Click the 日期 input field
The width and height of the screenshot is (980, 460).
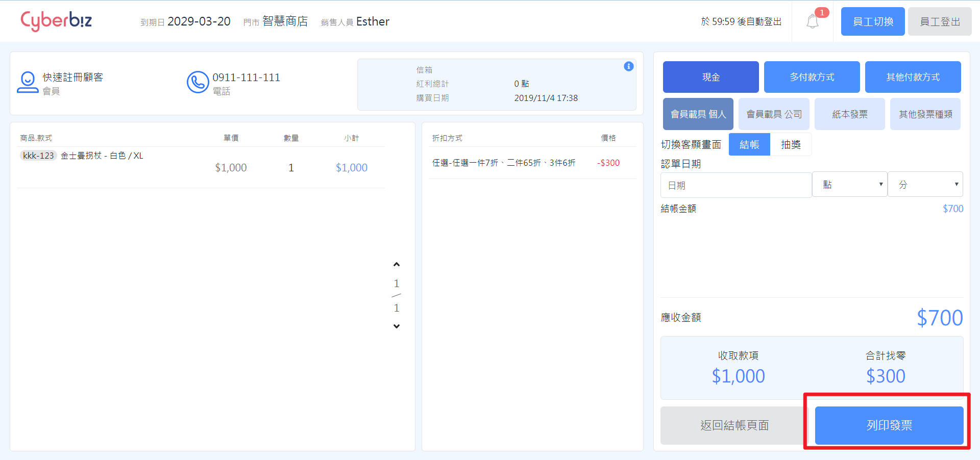(736, 185)
